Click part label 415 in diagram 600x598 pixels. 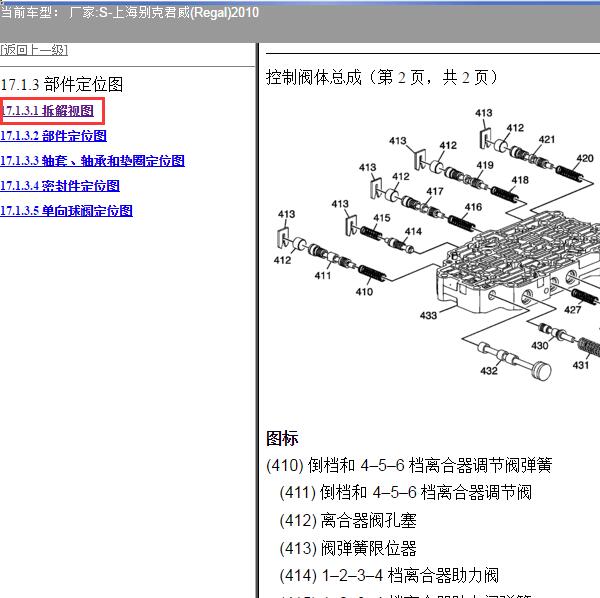click(x=382, y=218)
